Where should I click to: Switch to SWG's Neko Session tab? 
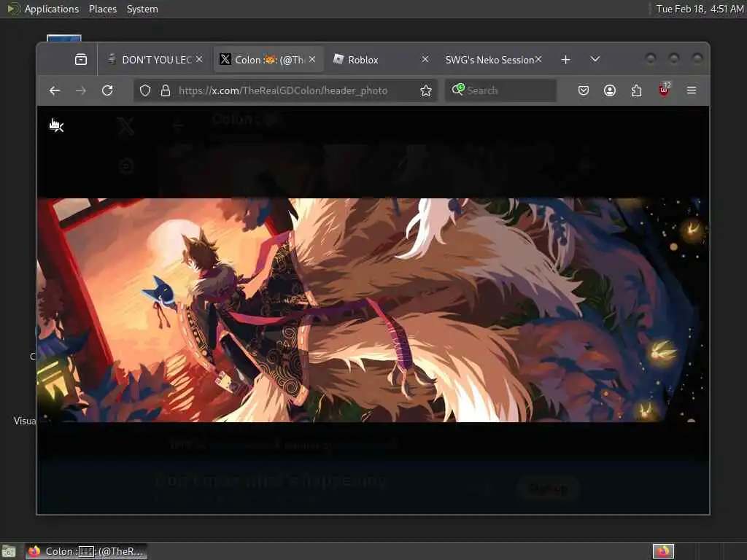492,60
